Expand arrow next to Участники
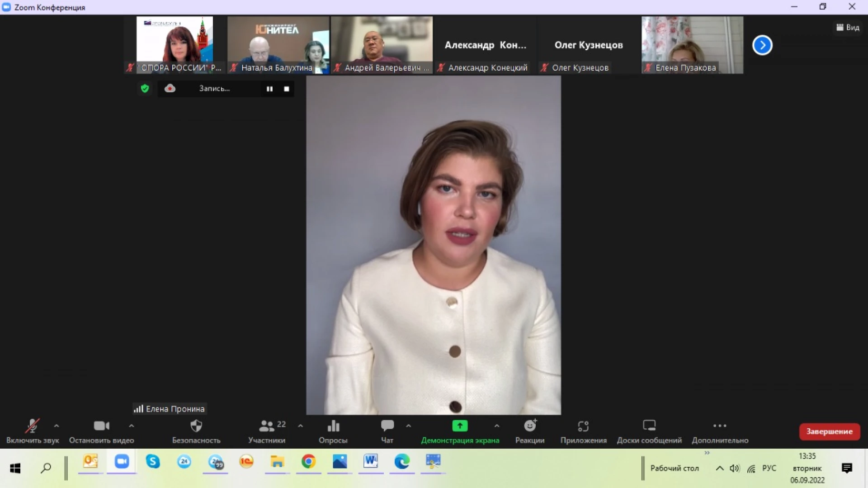The width and height of the screenshot is (868, 488). [301, 426]
